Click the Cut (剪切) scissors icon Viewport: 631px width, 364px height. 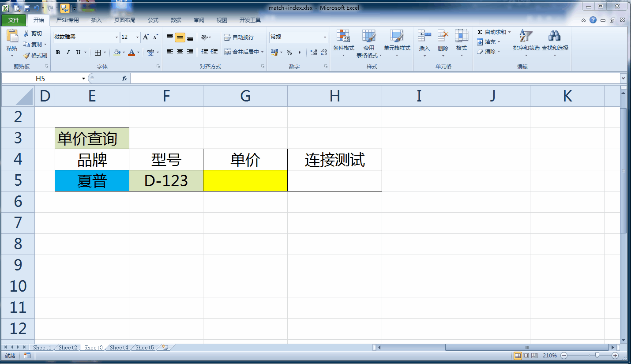[x=26, y=34]
